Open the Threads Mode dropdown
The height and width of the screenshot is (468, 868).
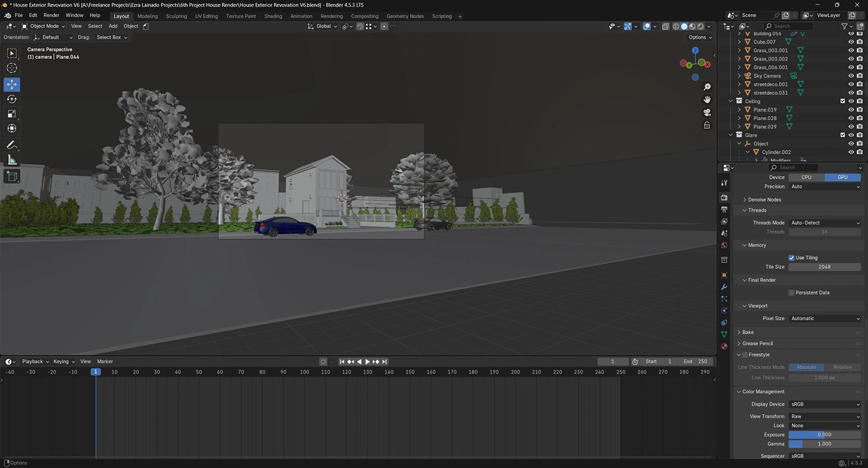tap(825, 223)
